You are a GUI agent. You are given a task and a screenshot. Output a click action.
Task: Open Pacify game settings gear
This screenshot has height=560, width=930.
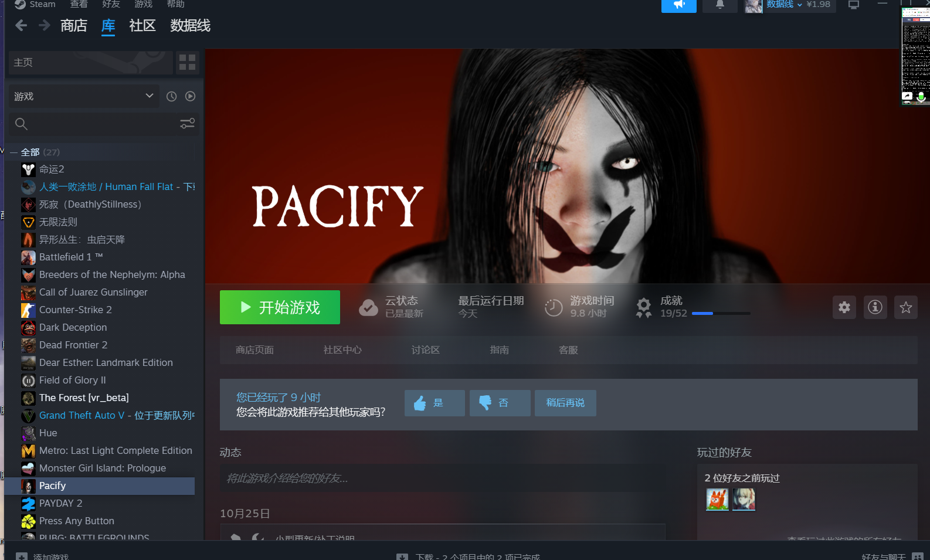click(x=844, y=307)
